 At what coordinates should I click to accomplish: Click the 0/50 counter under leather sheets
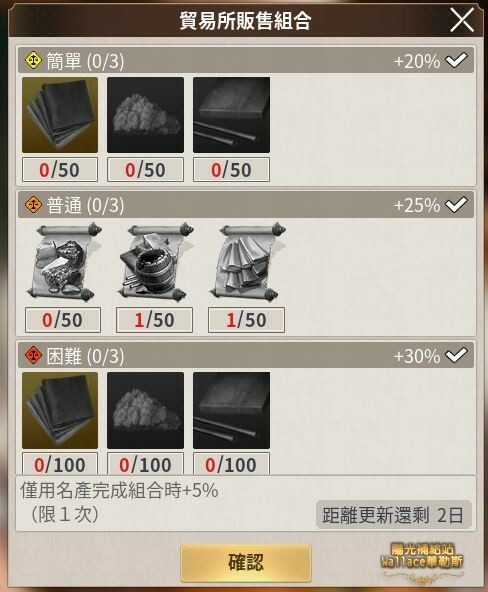(x=60, y=170)
